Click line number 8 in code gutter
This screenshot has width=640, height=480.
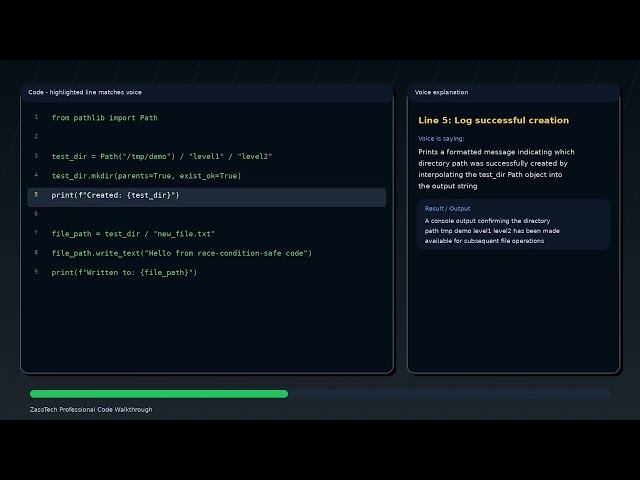(36, 252)
